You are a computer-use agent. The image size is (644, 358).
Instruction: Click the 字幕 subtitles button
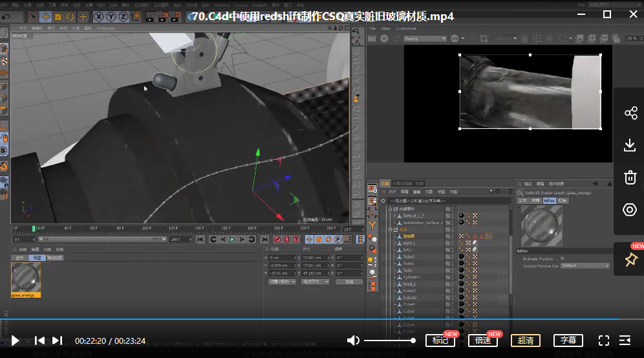pos(568,341)
